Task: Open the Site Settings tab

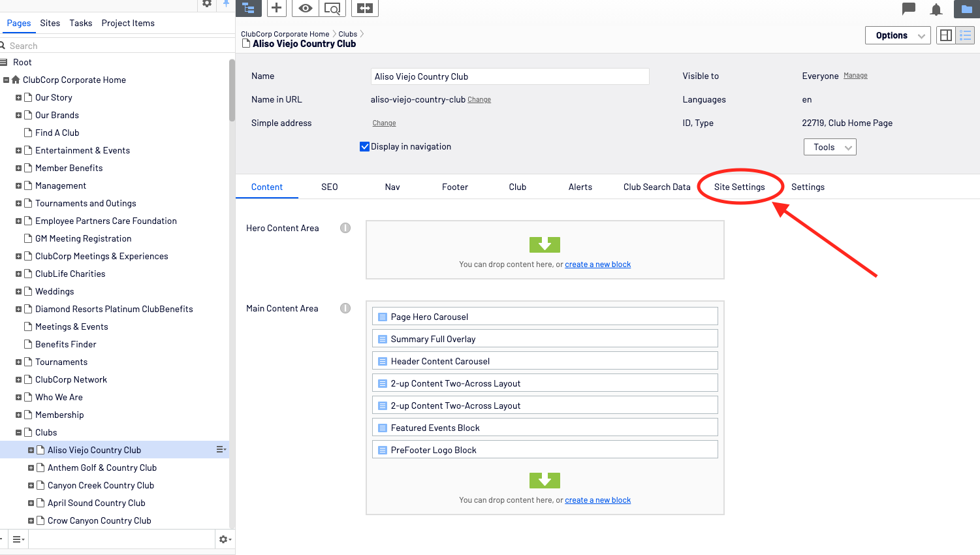Action: pyautogui.click(x=739, y=187)
